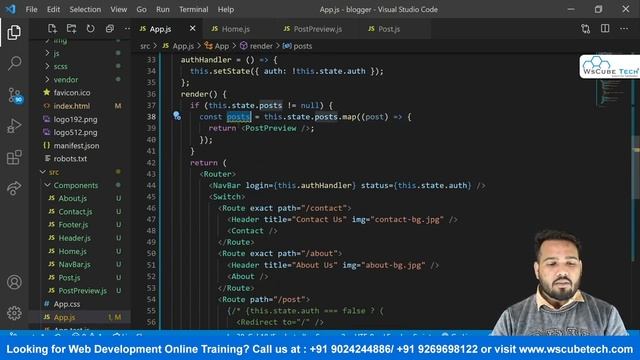Open Source Control view with 90 badge
Screen dimensions: 640x360
15,95
